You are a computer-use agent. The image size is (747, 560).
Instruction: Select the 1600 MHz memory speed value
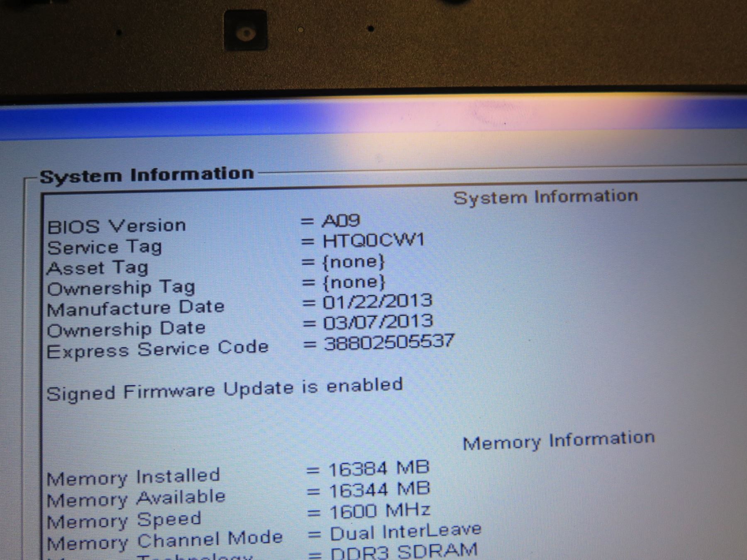click(379, 511)
